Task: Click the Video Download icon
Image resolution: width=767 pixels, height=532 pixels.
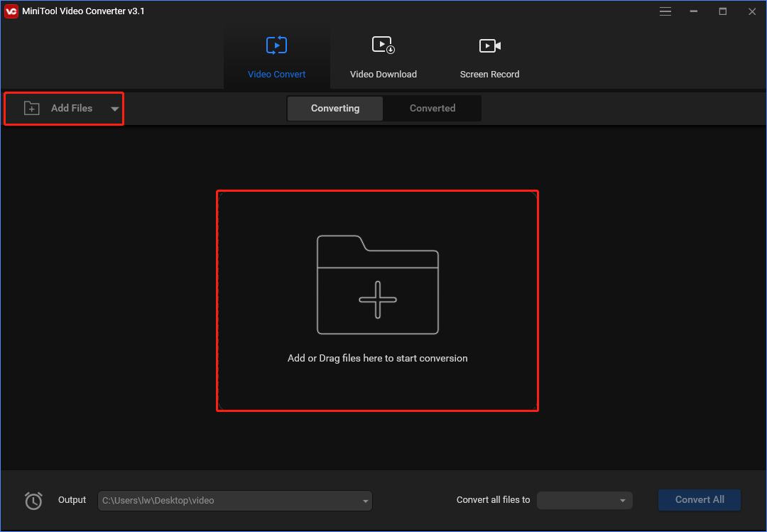Action: (383, 45)
